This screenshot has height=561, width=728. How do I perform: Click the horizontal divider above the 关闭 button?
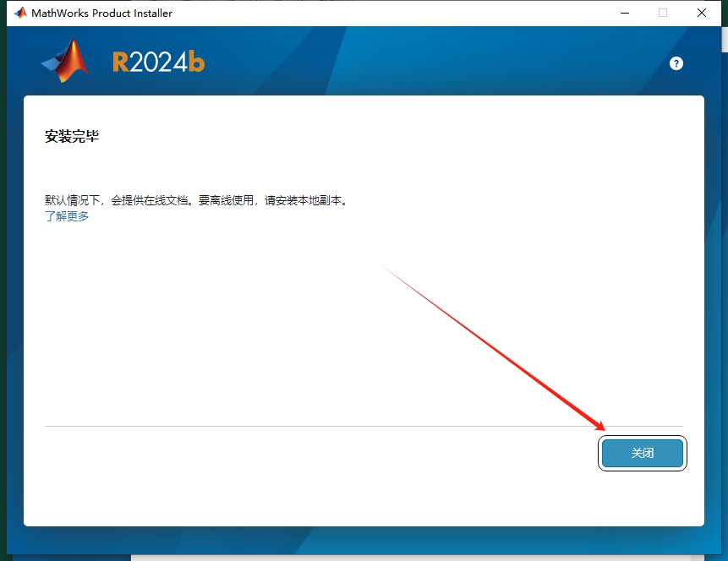[364, 425]
